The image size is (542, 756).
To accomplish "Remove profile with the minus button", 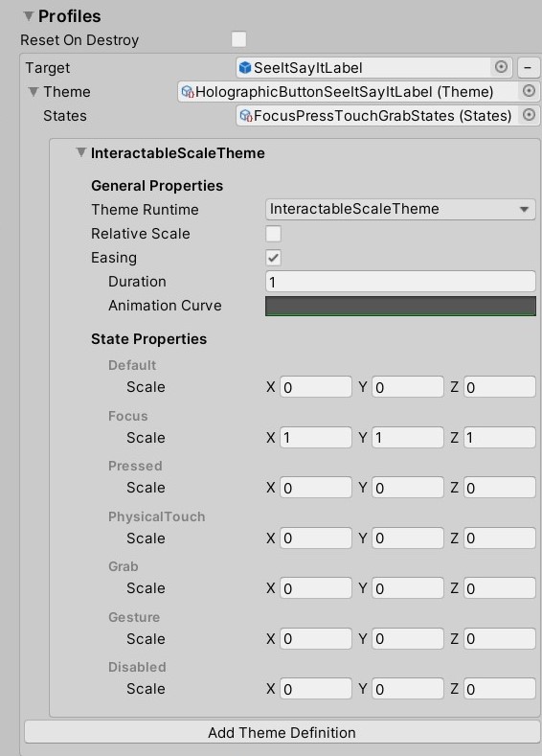I will click(x=528, y=67).
